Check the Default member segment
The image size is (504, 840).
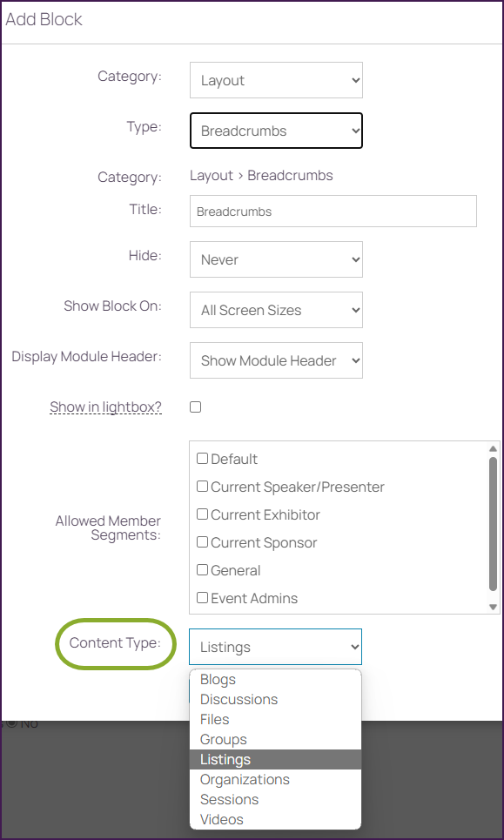pyautogui.click(x=202, y=459)
